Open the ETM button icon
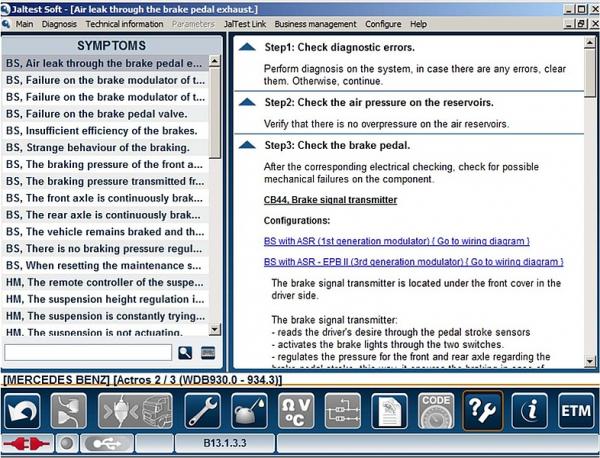Screen dimensions: 600x458 (x=576, y=411)
